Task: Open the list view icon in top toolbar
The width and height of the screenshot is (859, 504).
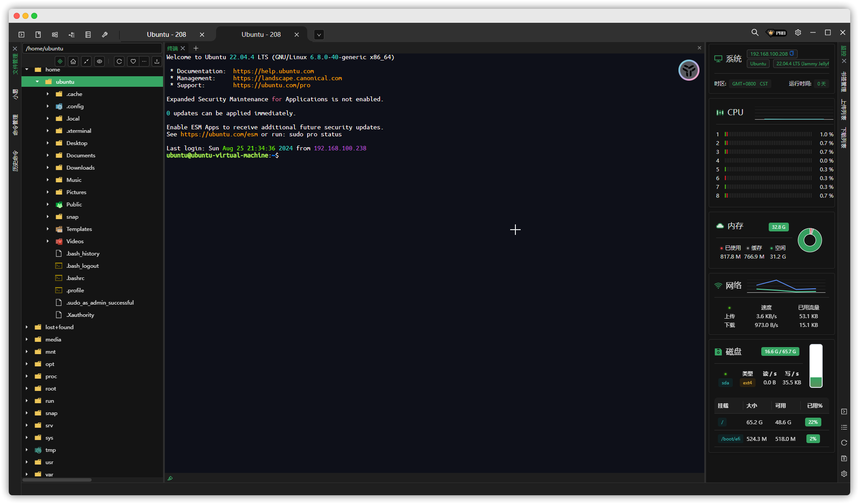Action: [88, 35]
